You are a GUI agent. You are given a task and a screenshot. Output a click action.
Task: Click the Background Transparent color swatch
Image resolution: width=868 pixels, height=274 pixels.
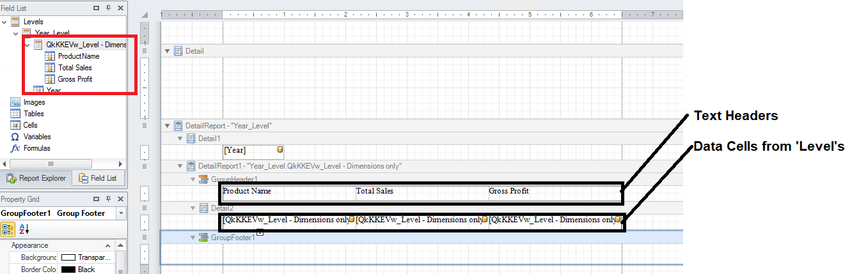(x=68, y=257)
